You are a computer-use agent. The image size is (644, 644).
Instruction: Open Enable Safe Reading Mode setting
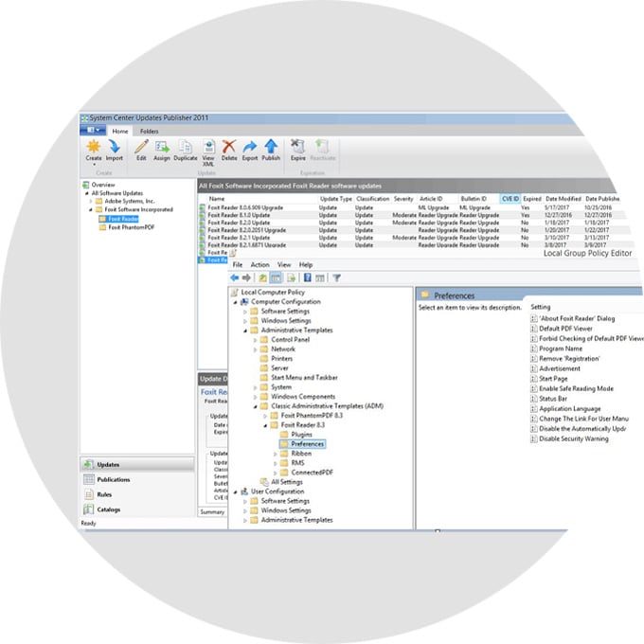click(x=576, y=388)
